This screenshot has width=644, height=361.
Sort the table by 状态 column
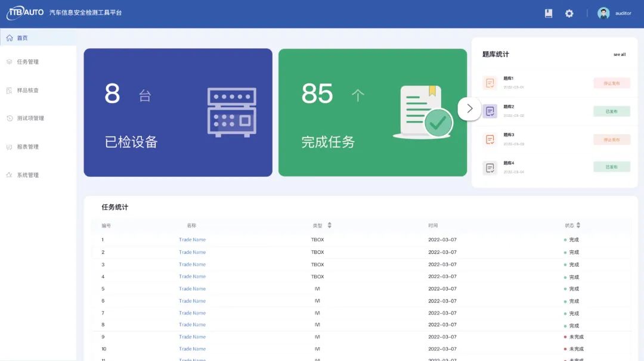click(x=578, y=226)
